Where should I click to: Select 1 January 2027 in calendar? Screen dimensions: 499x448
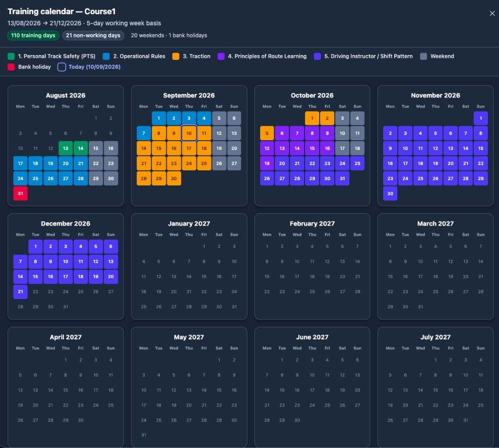point(204,246)
